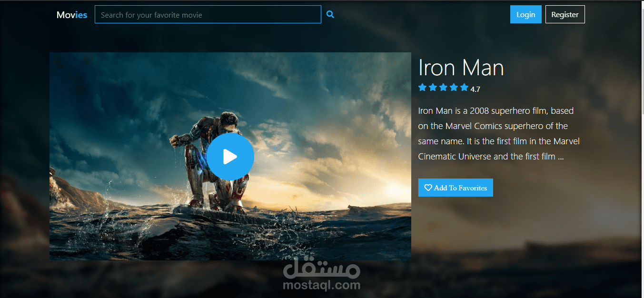Select the second rating star
644x298 pixels.
(x=433, y=87)
